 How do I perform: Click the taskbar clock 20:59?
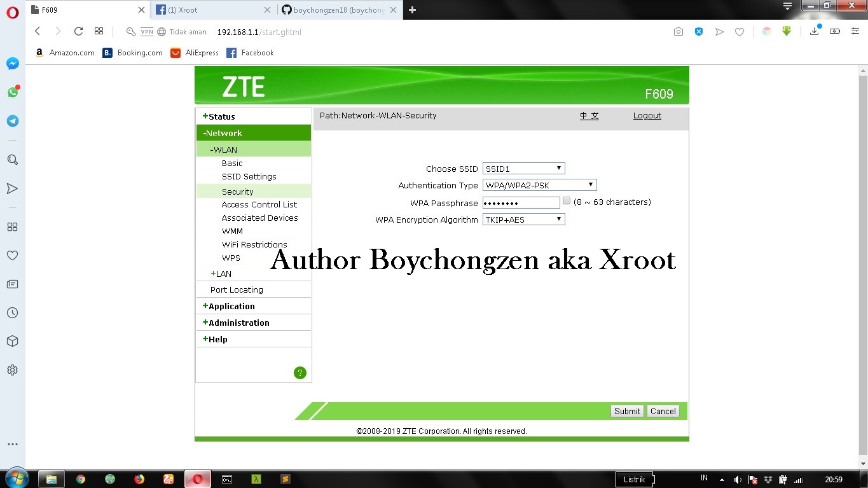[834, 480]
